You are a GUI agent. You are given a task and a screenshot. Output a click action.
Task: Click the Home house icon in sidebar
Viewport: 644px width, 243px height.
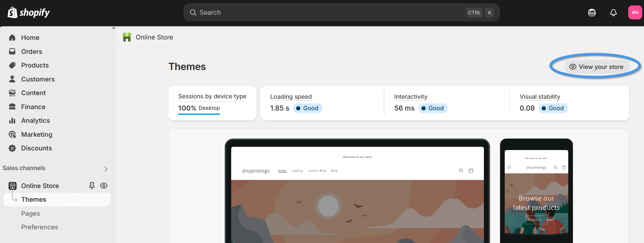point(12,38)
